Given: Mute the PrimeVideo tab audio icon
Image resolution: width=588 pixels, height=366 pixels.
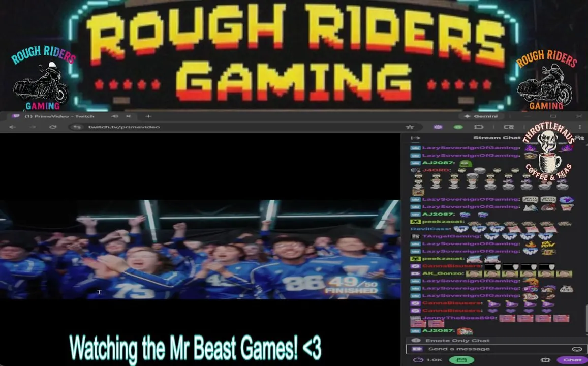Looking at the screenshot, I should coord(115,116).
